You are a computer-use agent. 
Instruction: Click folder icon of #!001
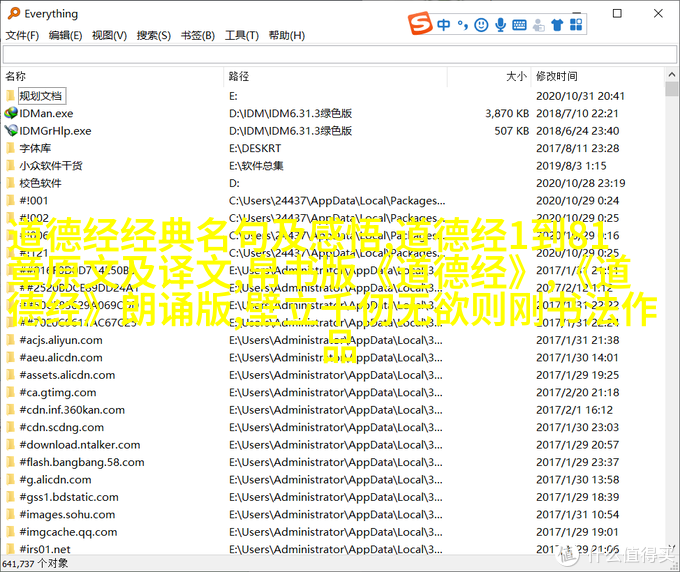[x=11, y=200]
